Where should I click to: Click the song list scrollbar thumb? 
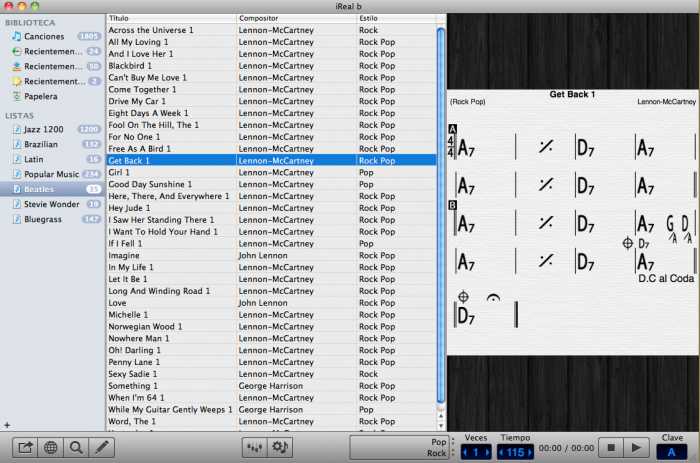[x=441, y=215]
